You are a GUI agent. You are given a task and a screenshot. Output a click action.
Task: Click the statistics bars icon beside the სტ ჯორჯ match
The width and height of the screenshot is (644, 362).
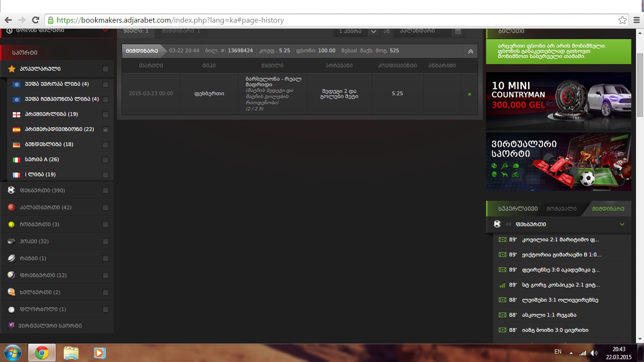(502, 285)
